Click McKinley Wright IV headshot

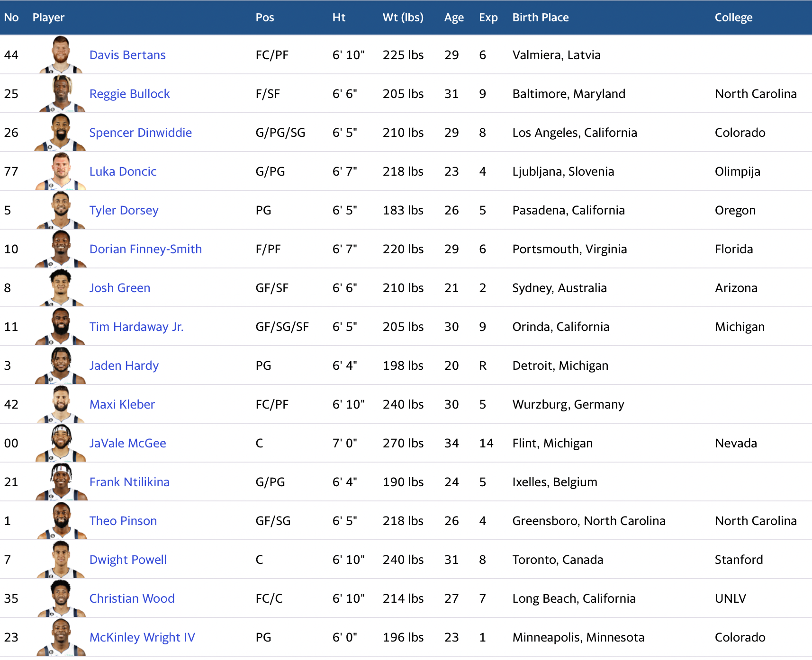[x=61, y=637]
